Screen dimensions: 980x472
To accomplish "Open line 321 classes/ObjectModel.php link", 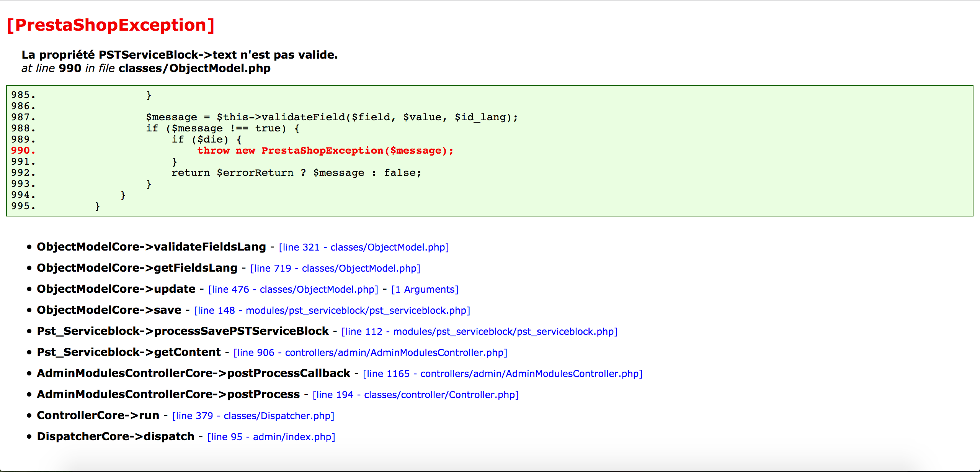I will click(364, 247).
